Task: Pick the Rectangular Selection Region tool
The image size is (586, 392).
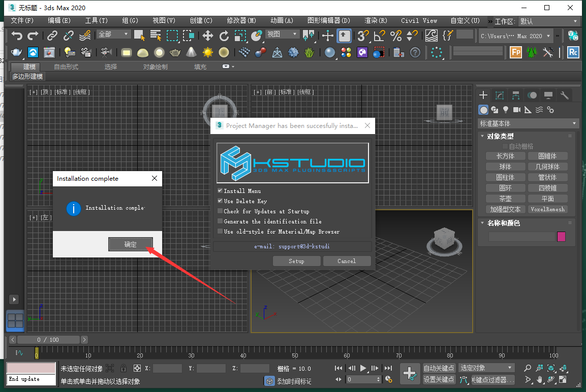Action: point(172,36)
